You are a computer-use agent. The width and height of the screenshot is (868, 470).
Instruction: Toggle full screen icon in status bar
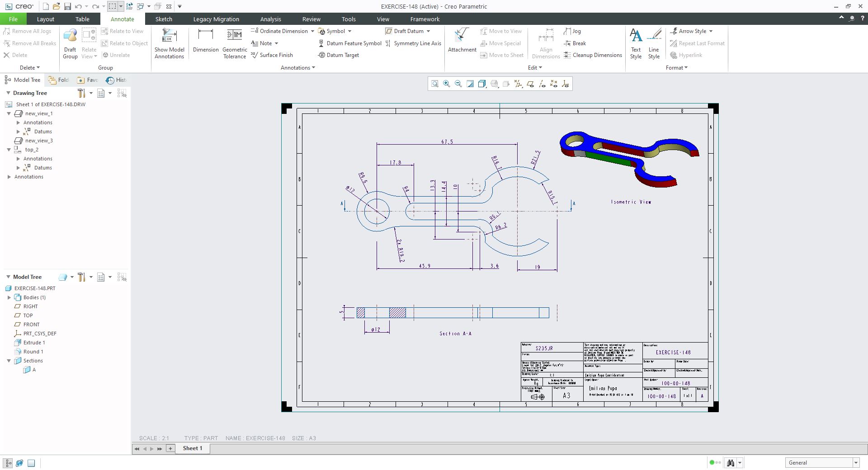pyautogui.click(x=31, y=463)
